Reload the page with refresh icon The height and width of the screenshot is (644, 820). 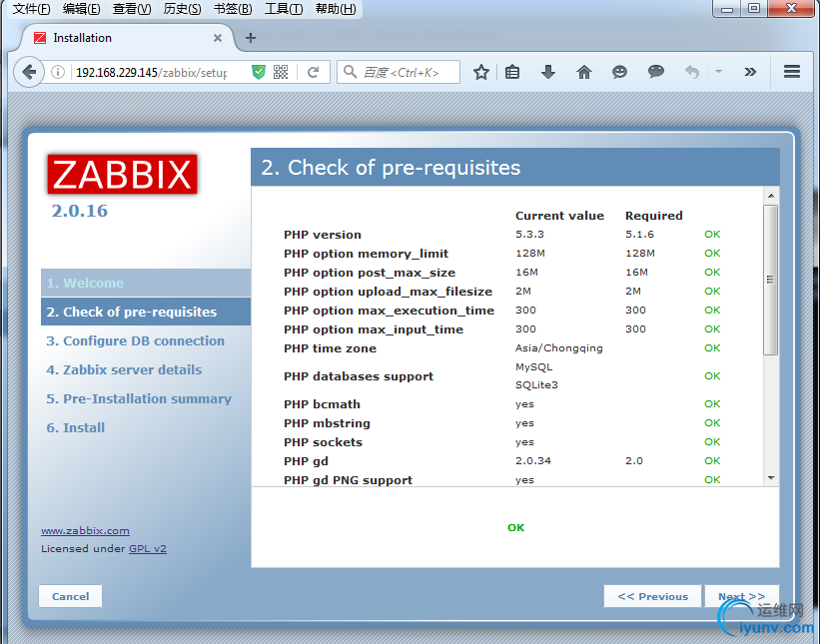point(314,72)
